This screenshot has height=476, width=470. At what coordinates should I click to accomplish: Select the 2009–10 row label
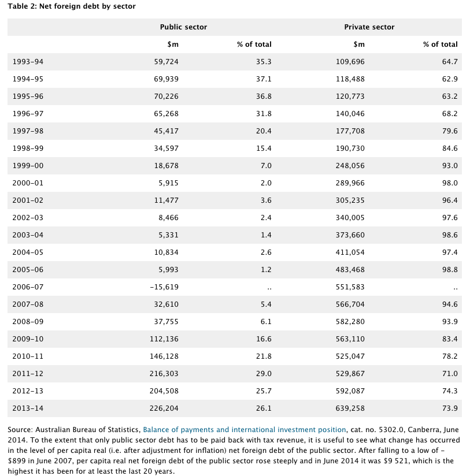(x=28, y=339)
